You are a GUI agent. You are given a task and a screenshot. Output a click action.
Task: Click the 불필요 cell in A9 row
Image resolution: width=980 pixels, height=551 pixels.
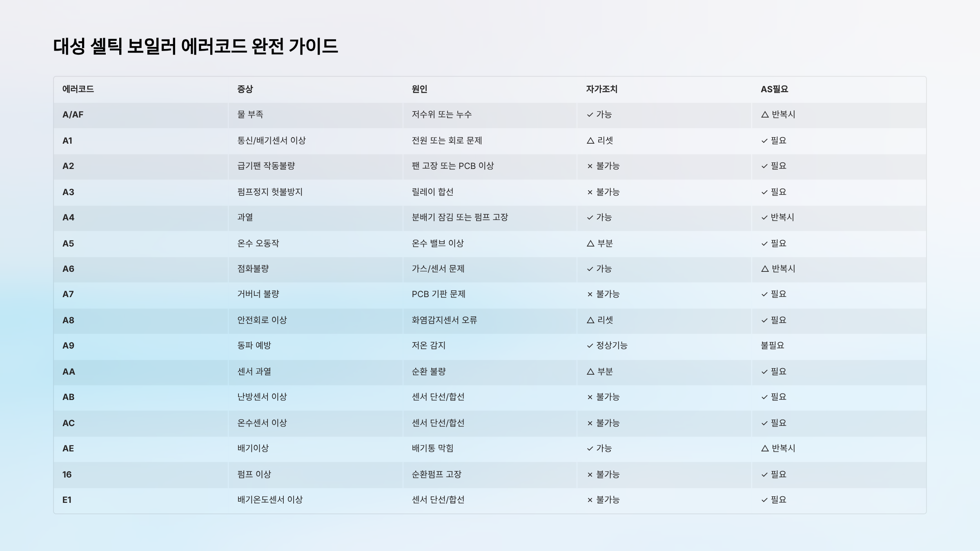[x=772, y=346]
